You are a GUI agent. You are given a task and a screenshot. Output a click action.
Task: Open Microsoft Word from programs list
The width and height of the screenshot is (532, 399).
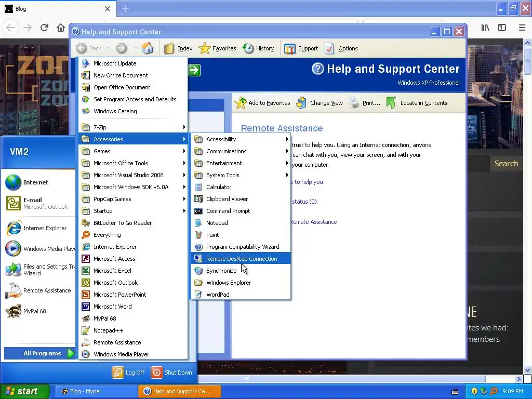pyautogui.click(x=134, y=307)
